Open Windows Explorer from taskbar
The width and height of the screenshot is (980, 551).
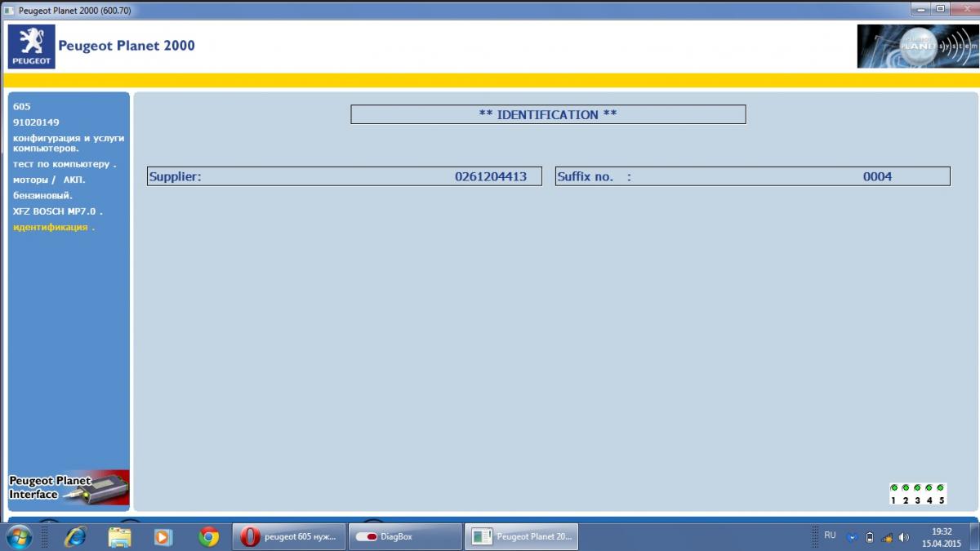(x=120, y=536)
